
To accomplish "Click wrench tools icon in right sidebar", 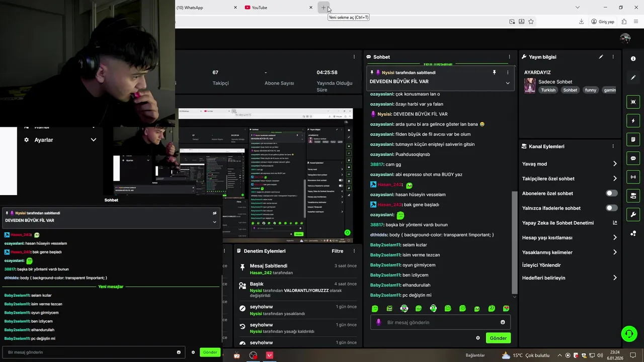I will tap(633, 215).
